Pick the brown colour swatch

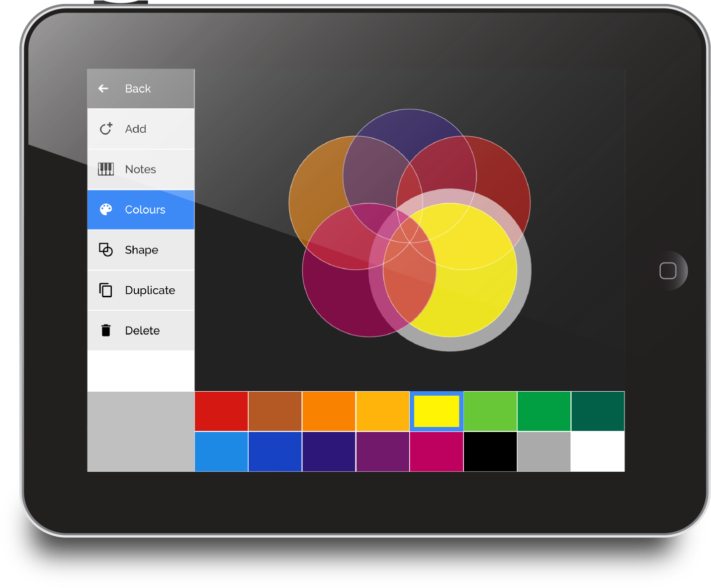click(275, 411)
